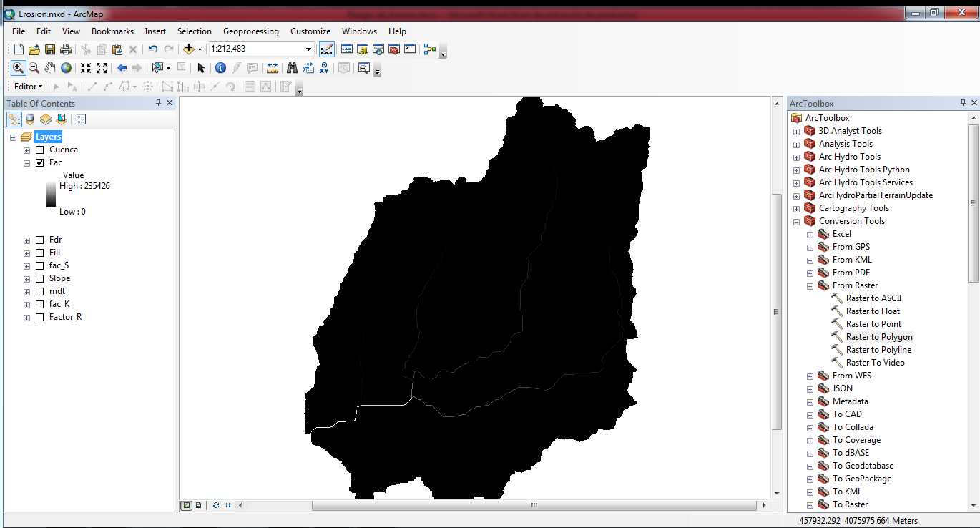Image resolution: width=980 pixels, height=528 pixels.
Task: Click the Editor dropdown button
Action: click(x=29, y=87)
